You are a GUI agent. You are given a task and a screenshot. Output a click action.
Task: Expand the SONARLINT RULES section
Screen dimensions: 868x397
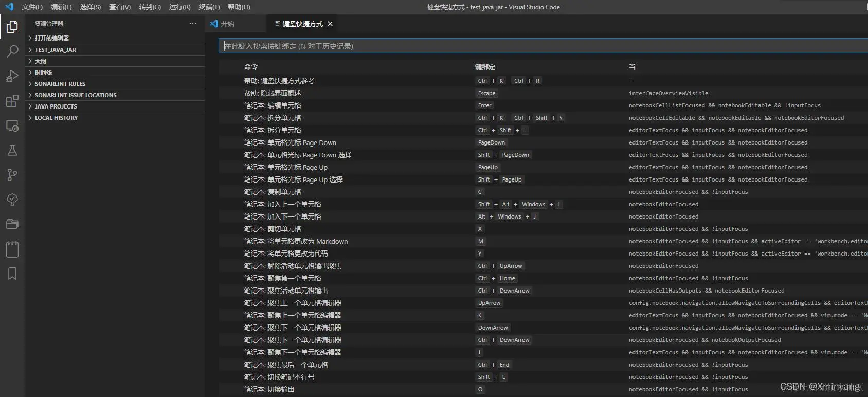point(115,84)
